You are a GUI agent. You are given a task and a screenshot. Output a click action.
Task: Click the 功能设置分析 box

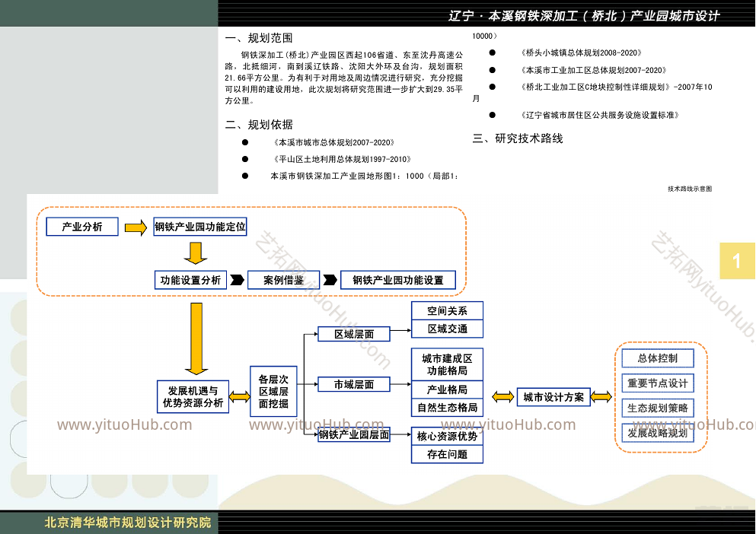tap(190, 280)
